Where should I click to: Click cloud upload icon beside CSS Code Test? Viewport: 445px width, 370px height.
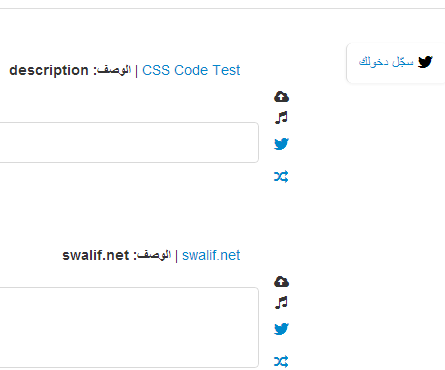(281, 97)
